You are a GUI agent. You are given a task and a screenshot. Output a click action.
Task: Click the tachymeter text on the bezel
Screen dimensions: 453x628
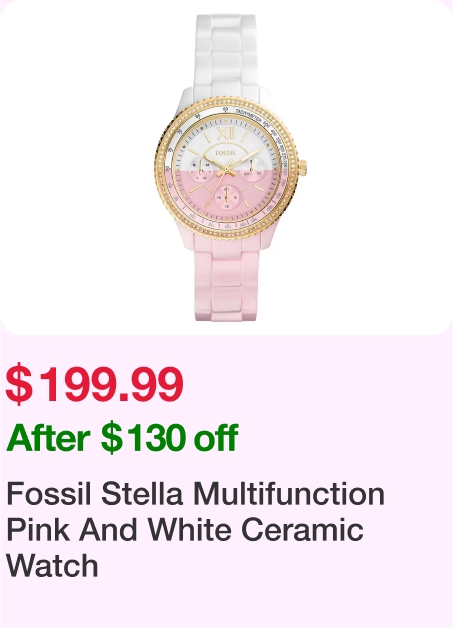(249, 115)
